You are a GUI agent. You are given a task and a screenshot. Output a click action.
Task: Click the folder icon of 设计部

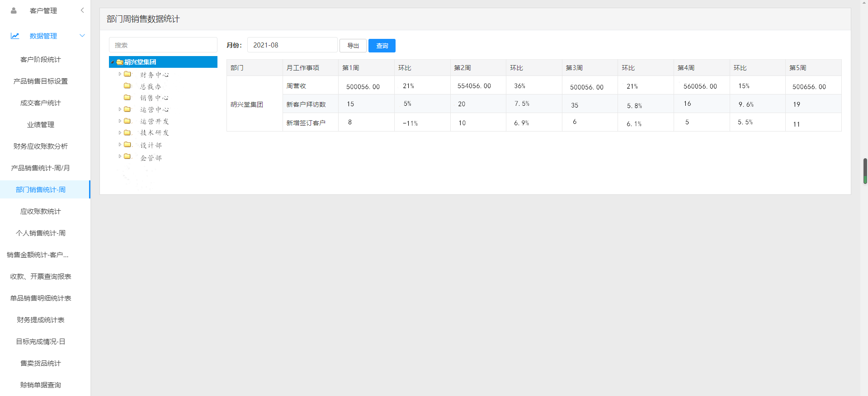[x=127, y=144]
